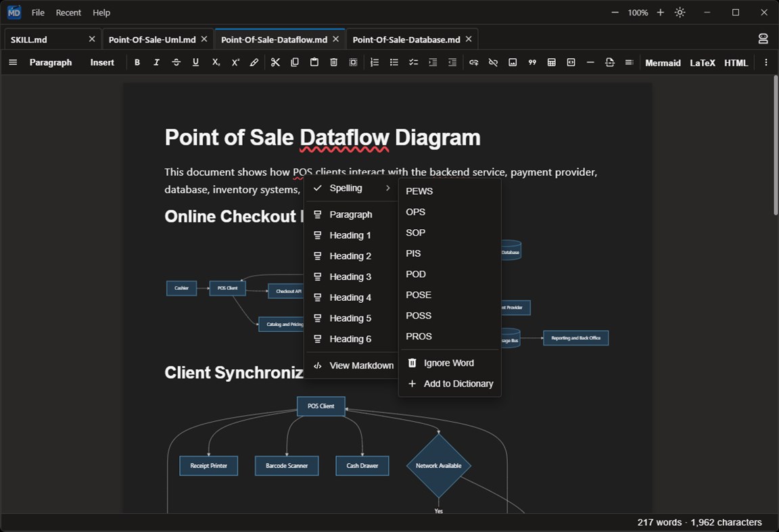Click the delete trash icon in toolbar

pos(333,62)
